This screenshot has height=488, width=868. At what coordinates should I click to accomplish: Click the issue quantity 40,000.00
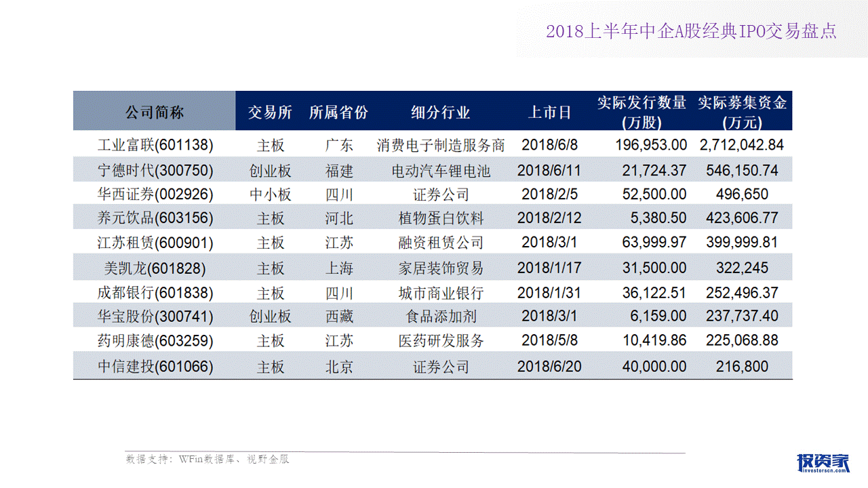pos(654,367)
